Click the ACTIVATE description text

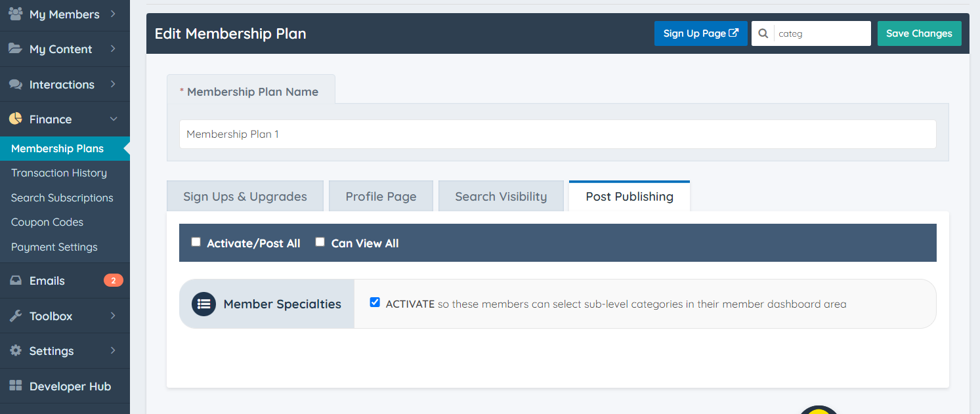coord(616,304)
